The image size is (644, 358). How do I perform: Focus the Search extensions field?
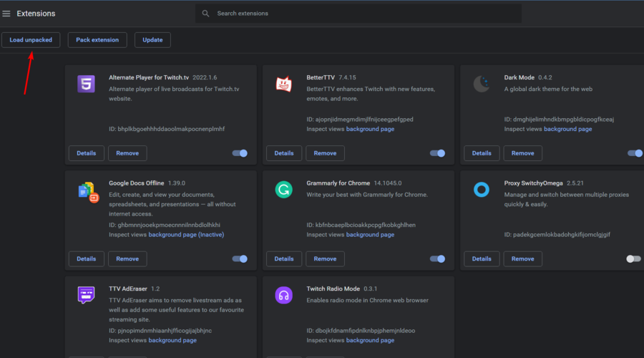coord(358,14)
